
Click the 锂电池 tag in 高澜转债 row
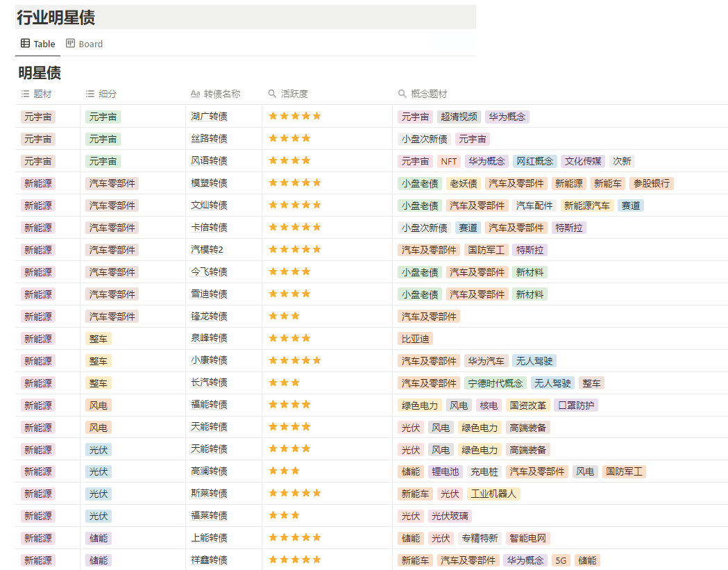(446, 472)
